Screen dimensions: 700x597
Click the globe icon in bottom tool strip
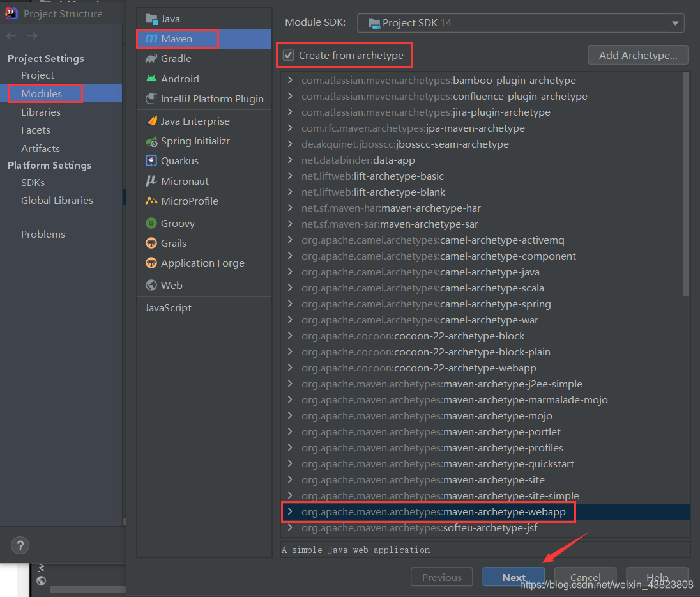tap(41, 580)
